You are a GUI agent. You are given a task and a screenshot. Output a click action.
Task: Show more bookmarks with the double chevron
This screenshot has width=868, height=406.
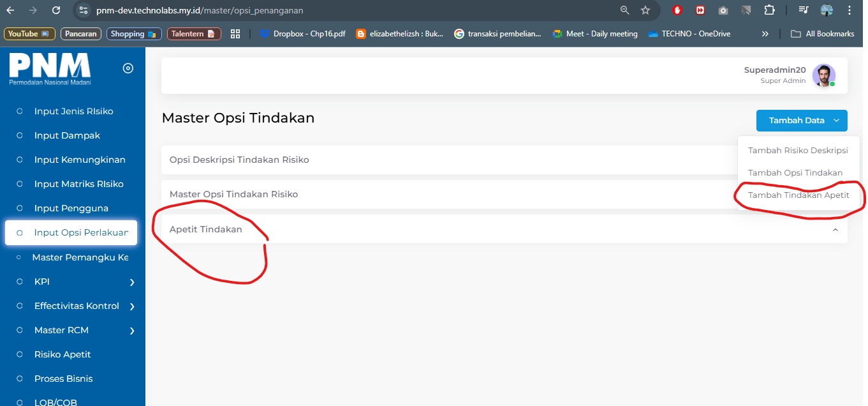[765, 34]
